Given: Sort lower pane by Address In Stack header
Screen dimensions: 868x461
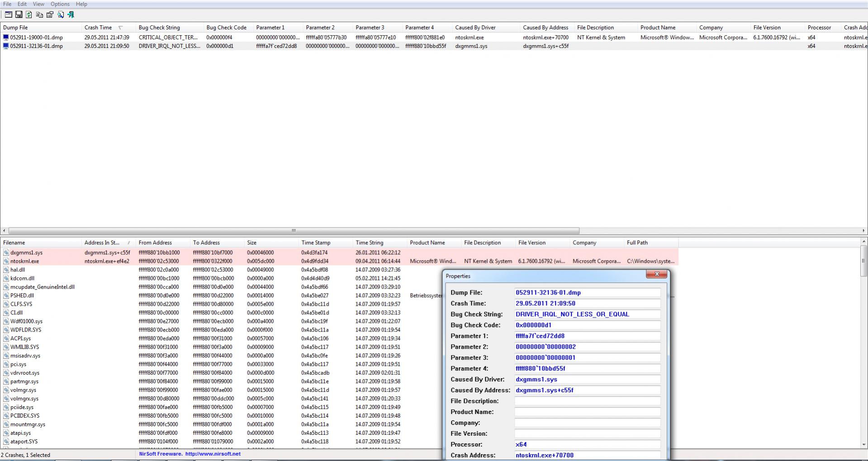Looking at the screenshot, I should coord(109,243).
